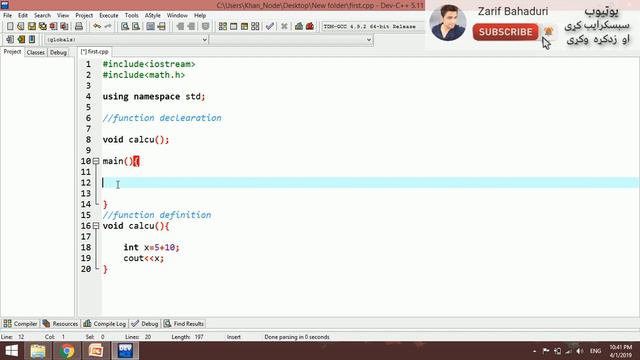Open the Tools menu
The height and width of the screenshot is (360, 640).
click(131, 15)
